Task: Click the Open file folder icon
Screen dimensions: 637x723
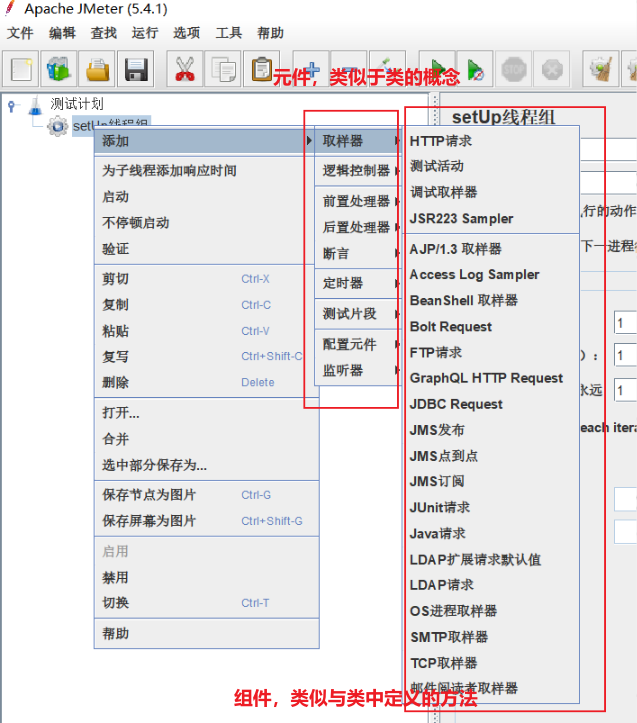Action: point(97,69)
